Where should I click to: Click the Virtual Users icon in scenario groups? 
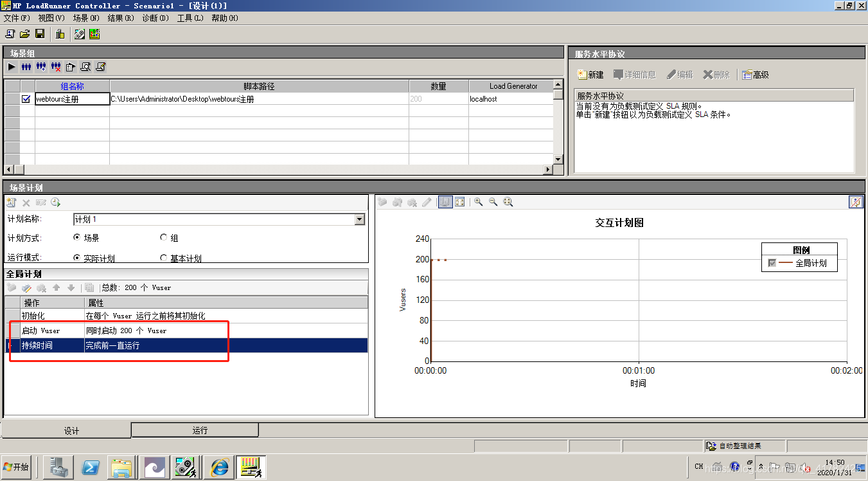[x=26, y=66]
